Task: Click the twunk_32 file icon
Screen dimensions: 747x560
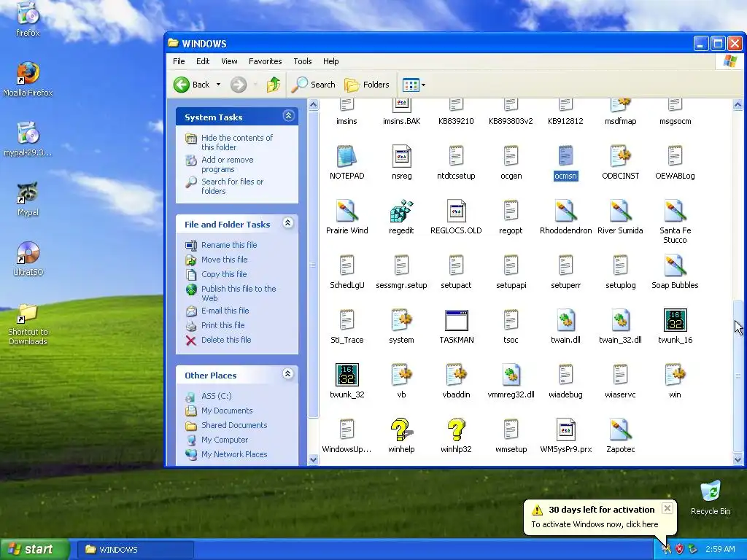Action: click(347, 375)
